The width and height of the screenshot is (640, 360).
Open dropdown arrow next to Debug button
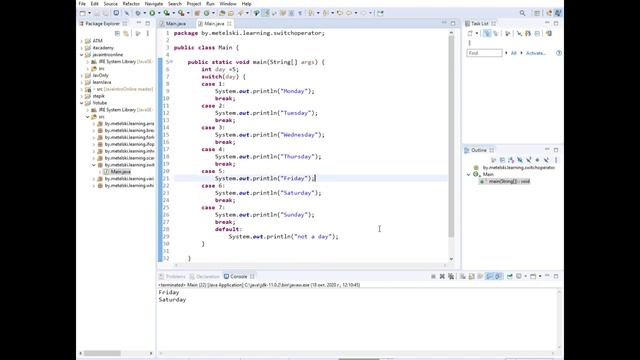(144, 13)
